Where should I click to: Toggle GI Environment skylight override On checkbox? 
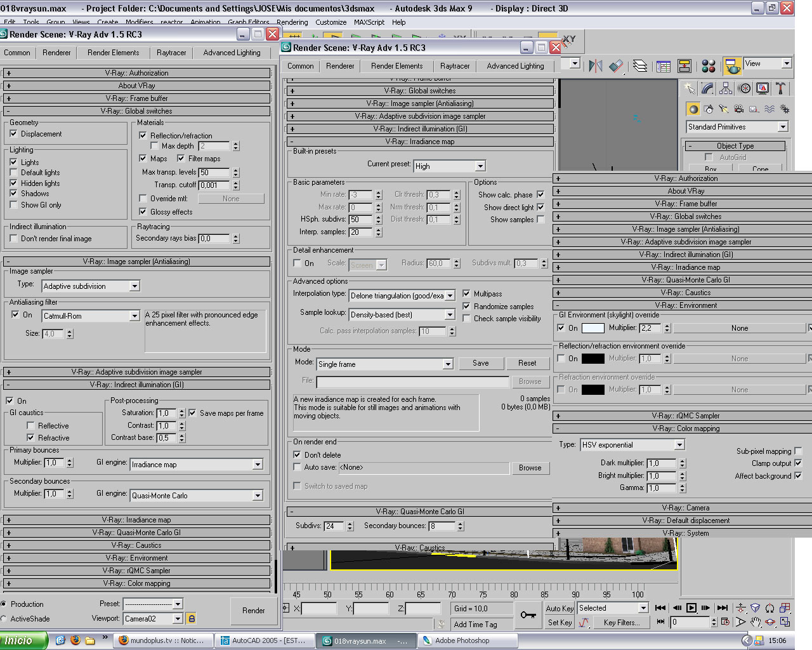[561, 328]
